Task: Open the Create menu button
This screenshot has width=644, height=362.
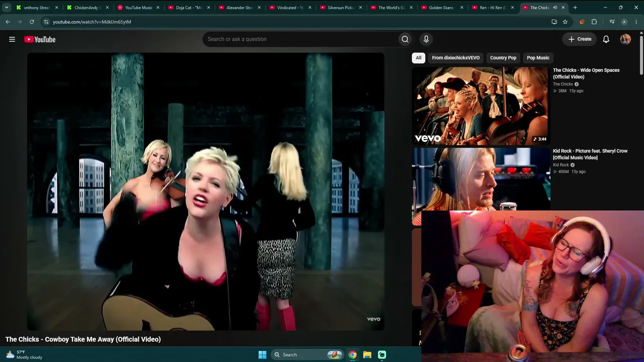Action: tap(580, 39)
